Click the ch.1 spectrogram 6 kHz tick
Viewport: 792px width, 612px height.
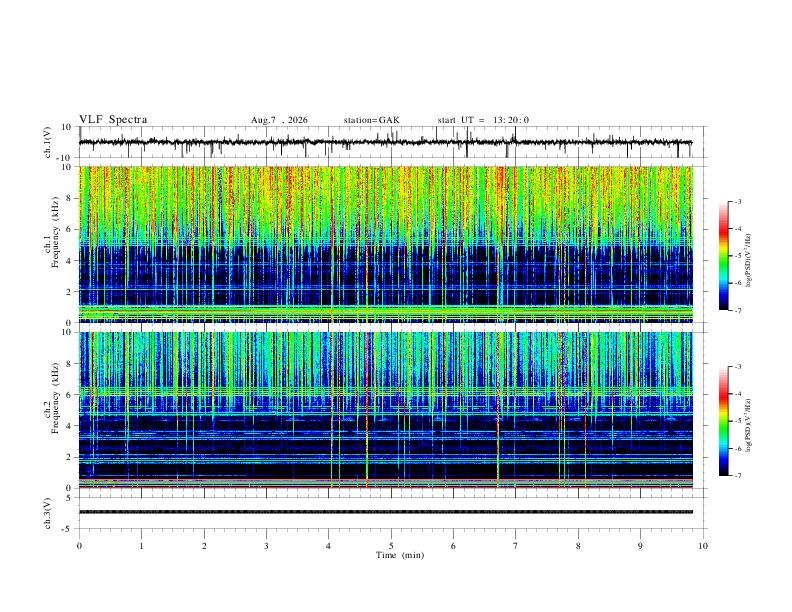click(x=69, y=229)
